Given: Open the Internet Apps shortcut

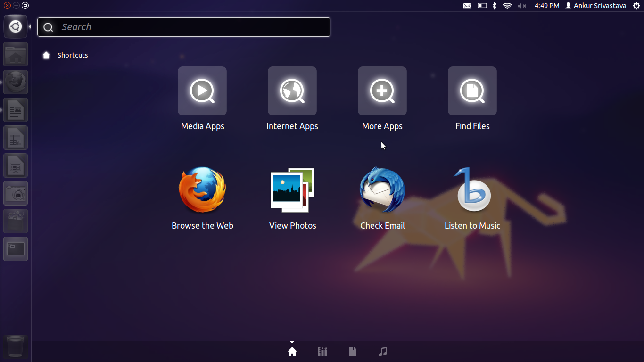Looking at the screenshot, I should pos(292,91).
